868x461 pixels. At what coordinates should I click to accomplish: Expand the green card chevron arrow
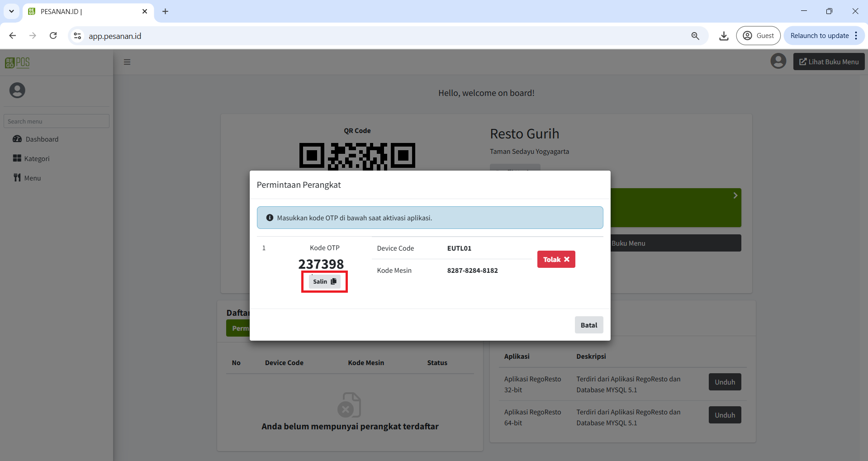(735, 195)
